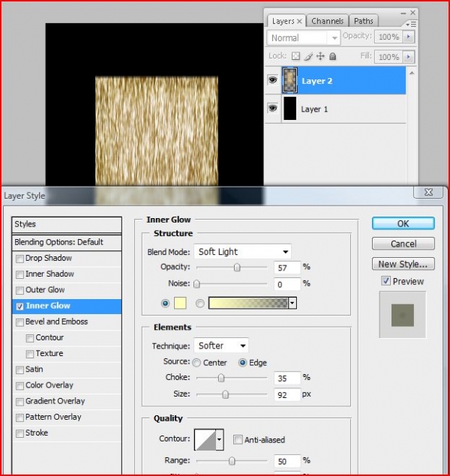Select the Inner Glow style row
450x476 pixels.
pyautogui.click(x=67, y=306)
